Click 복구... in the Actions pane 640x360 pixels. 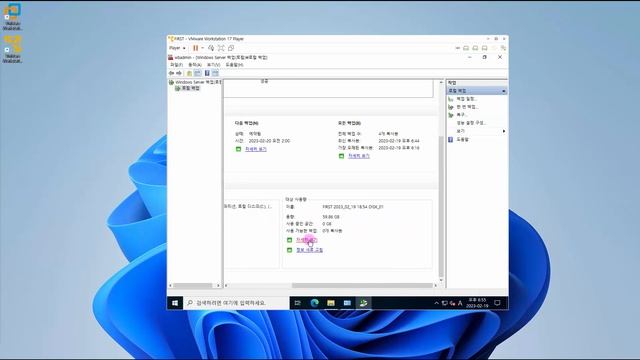(462, 115)
